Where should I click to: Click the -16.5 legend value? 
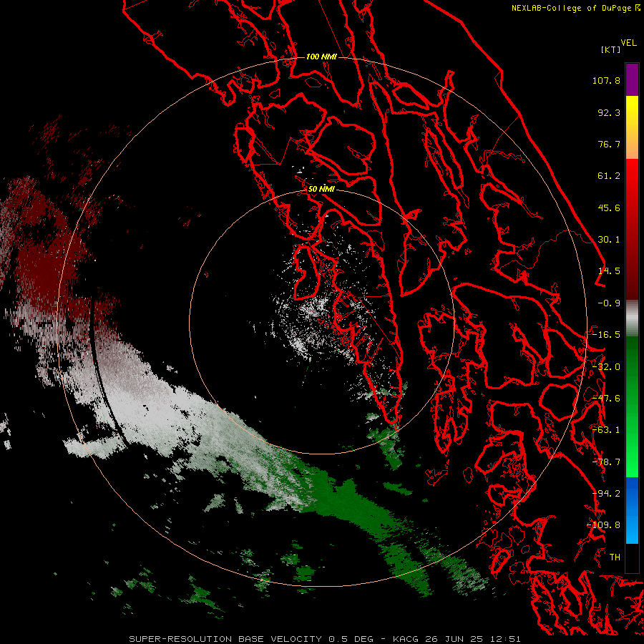[606, 335]
